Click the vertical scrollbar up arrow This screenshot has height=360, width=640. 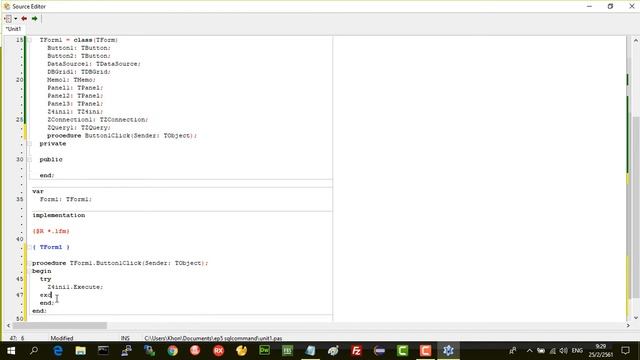click(x=636, y=40)
